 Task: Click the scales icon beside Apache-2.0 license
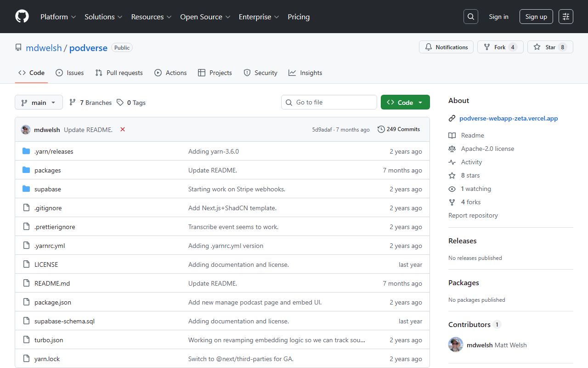452,149
